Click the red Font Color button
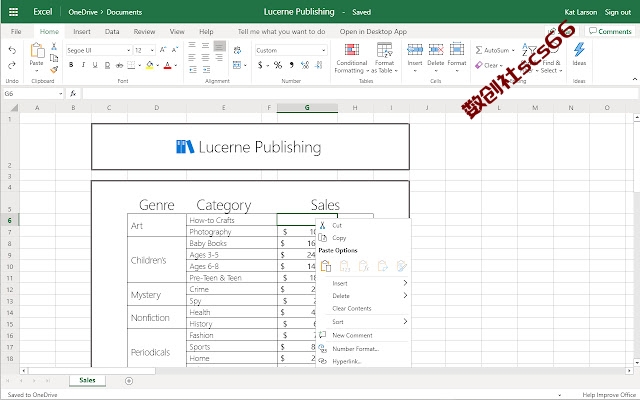The height and width of the screenshot is (400, 640). coord(167,64)
